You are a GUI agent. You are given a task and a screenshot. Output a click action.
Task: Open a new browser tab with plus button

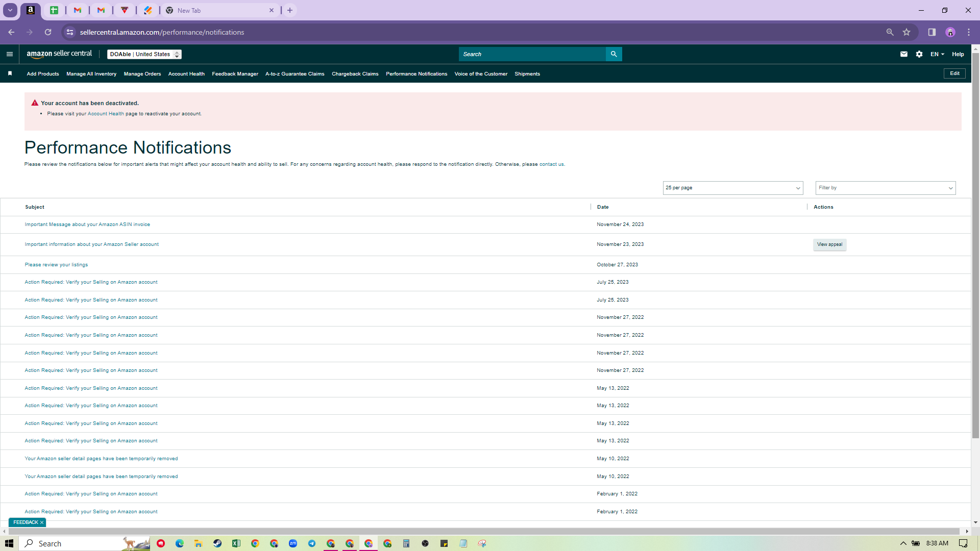click(x=290, y=10)
